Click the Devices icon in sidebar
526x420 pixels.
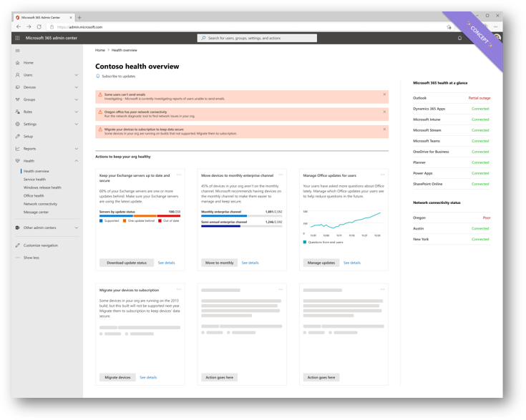17,87
